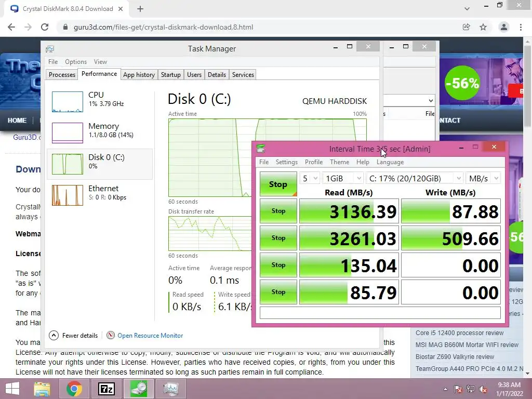Open the Windows Start button
This screenshot has width=532, height=399.
12,389
